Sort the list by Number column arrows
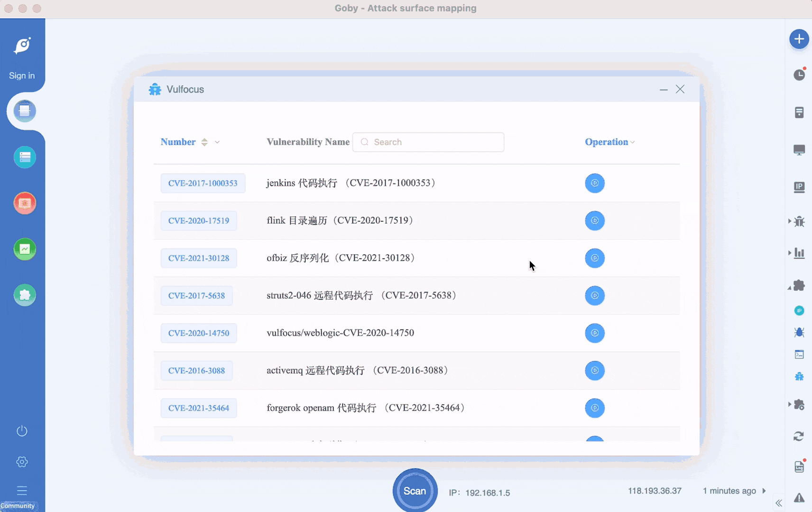Screen dimensions: 812x512 pyautogui.click(x=204, y=142)
